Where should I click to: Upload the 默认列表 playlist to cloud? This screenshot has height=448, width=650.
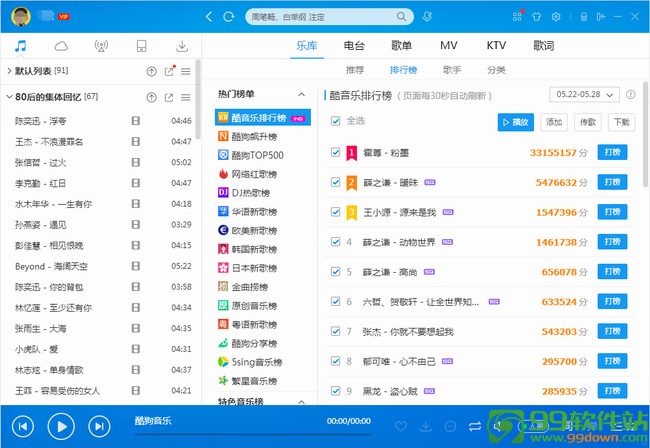[152, 72]
